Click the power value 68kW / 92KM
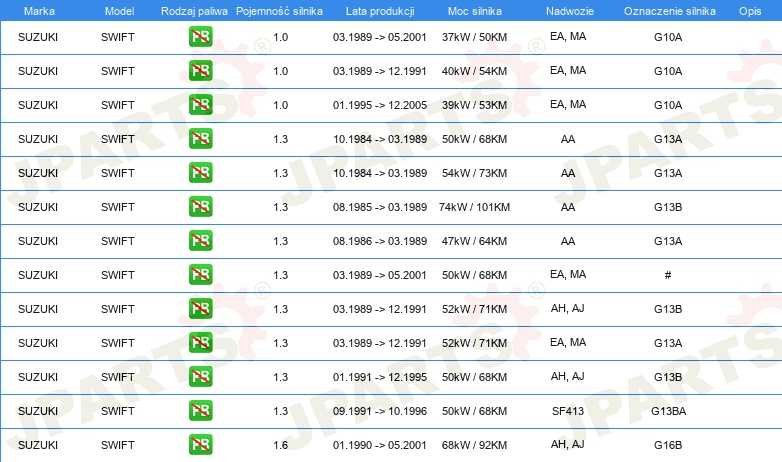Image resolution: width=782 pixels, height=462 pixels. coord(474,445)
